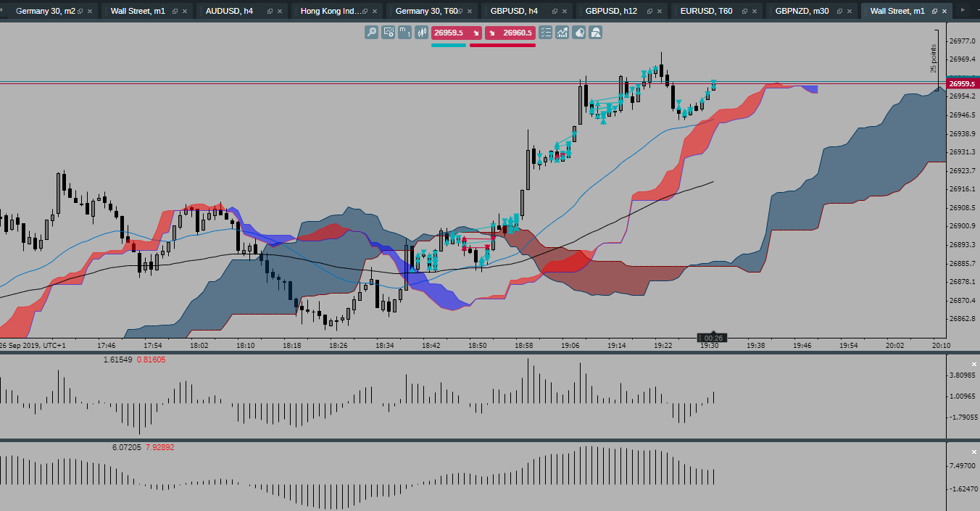
Task: Click the chart analysis icon with rising arrow
Action: tap(562, 33)
